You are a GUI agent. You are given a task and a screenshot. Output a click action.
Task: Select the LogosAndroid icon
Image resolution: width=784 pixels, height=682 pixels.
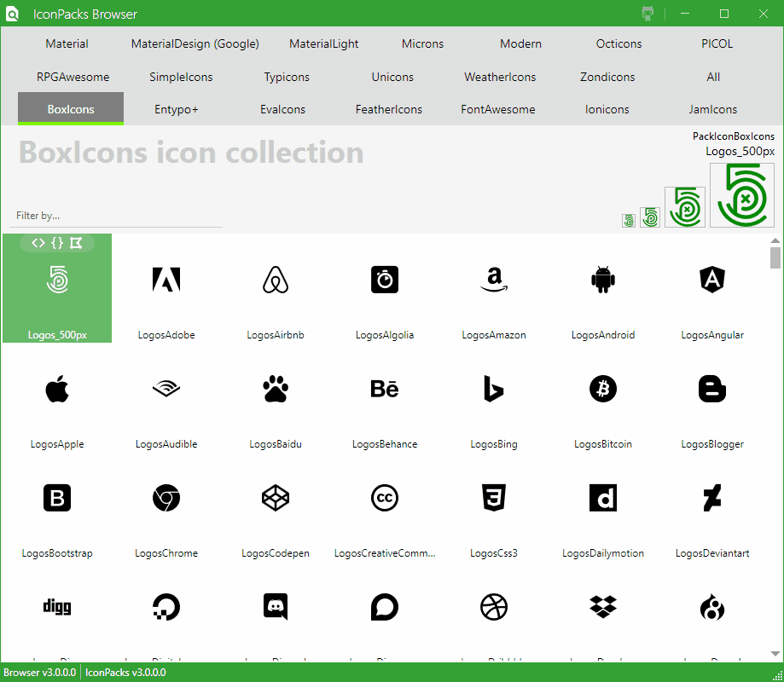pyautogui.click(x=603, y=280)
